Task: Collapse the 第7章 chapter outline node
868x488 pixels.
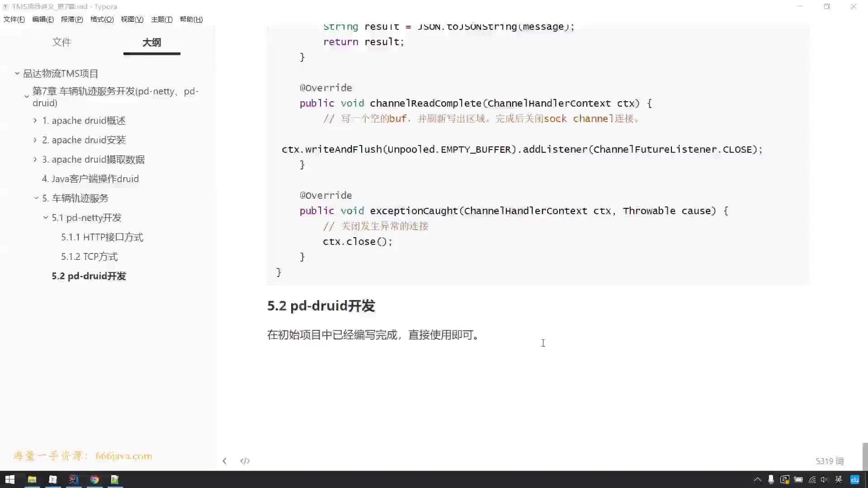Action: [x=27, y=97]
